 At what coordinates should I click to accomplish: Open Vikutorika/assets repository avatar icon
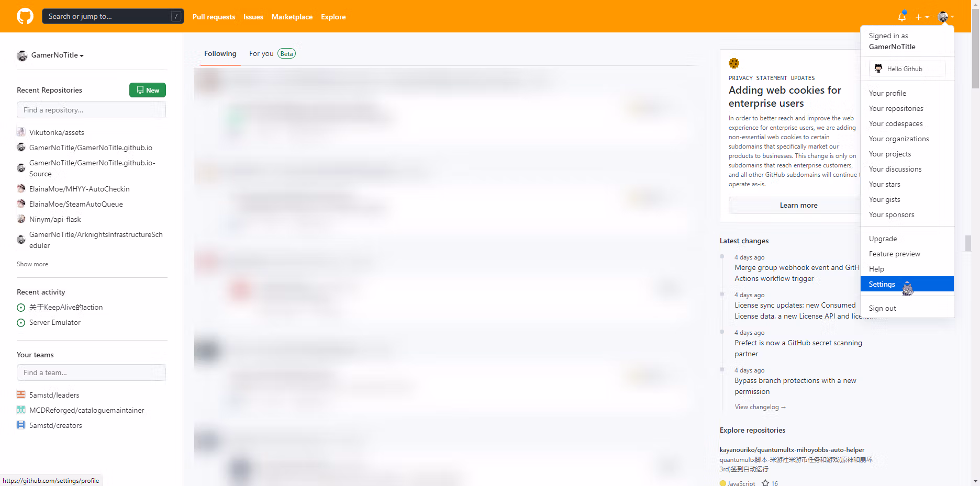pos(21,132)
